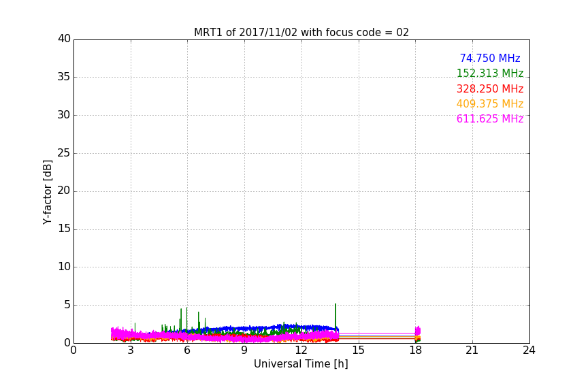588x392 pixels.
Task: Click the y-axis tick value 10
Action: click(64, 267)
